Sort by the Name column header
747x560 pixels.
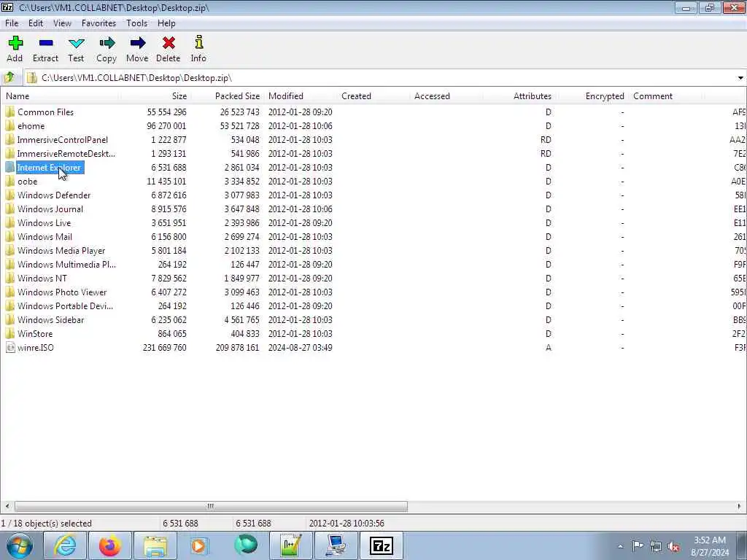coord(61,96)
